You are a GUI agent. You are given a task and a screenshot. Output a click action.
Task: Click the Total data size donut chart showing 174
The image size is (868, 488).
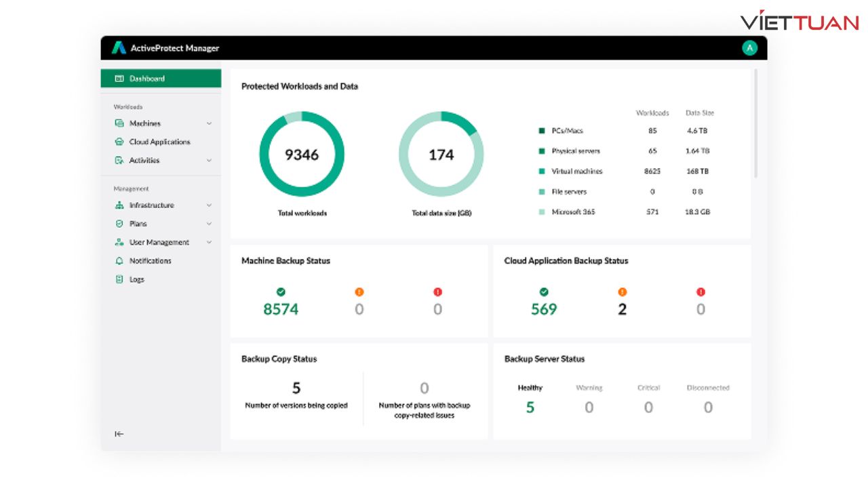pyautogui.click(x=441, y=155)
